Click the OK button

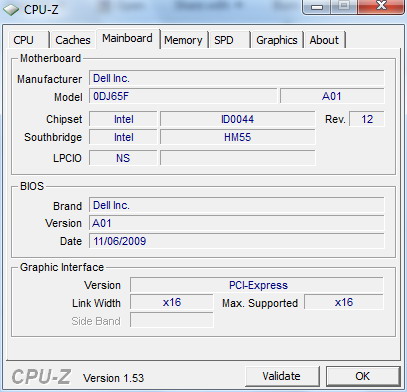[363, 376]
